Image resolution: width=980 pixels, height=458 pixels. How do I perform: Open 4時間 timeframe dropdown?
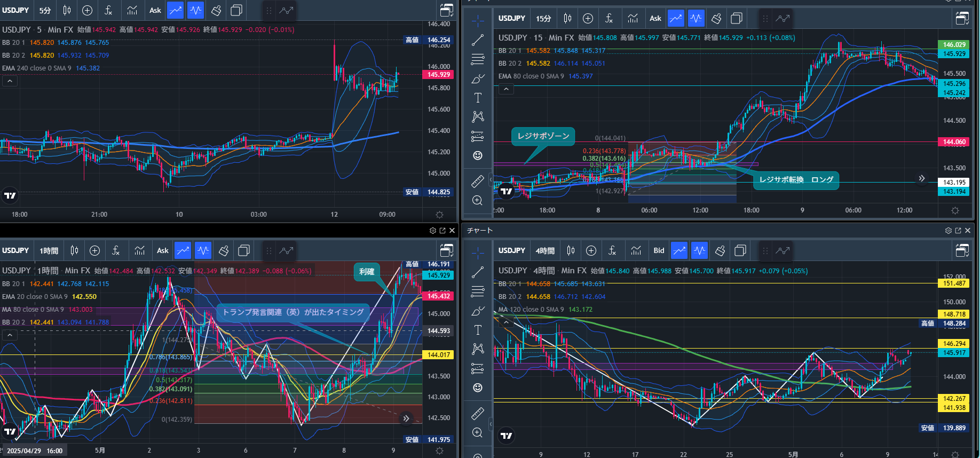(546, 250)
